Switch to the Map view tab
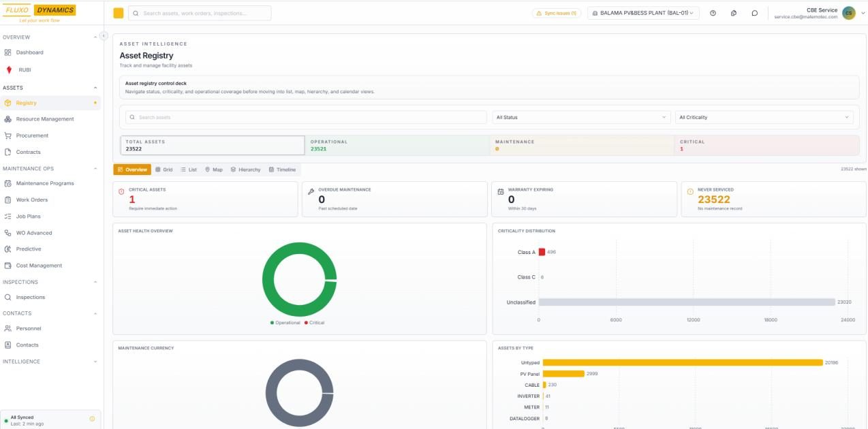Viewport: 868px width, 429px height. point(214,170)
